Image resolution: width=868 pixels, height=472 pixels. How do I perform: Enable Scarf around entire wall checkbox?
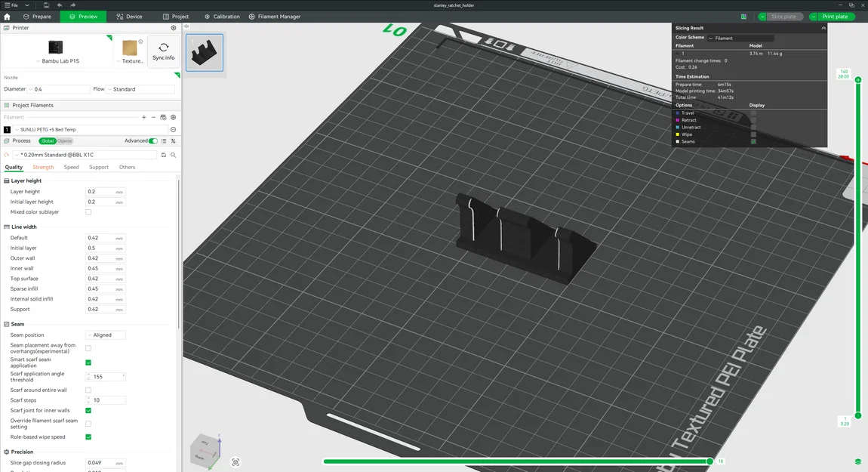click(88, 390)
